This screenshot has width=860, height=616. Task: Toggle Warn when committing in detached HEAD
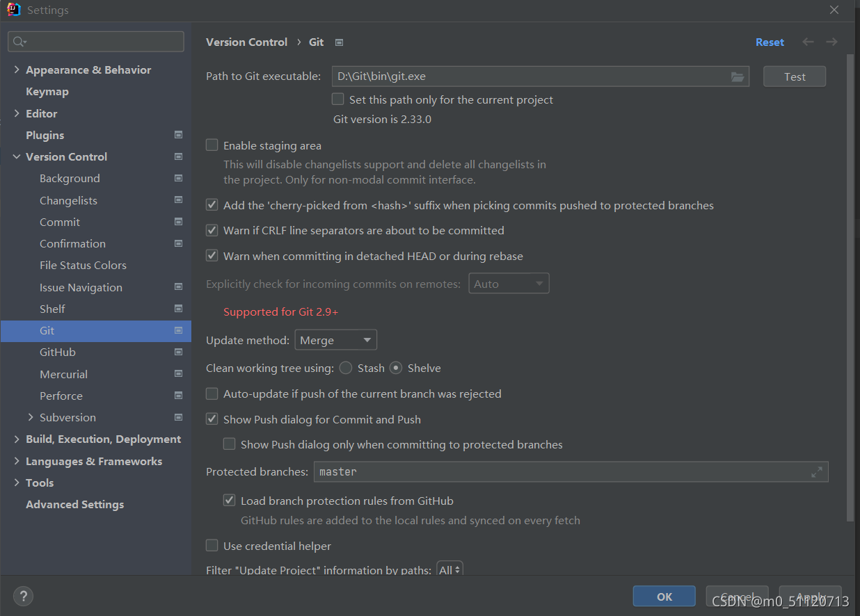pyautogui.click(x=212, y=256)
